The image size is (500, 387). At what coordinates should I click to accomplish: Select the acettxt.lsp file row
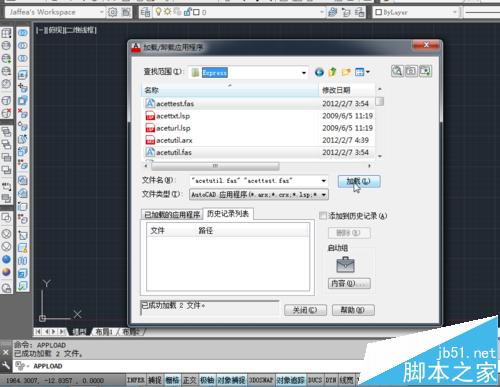pos(259,116)
